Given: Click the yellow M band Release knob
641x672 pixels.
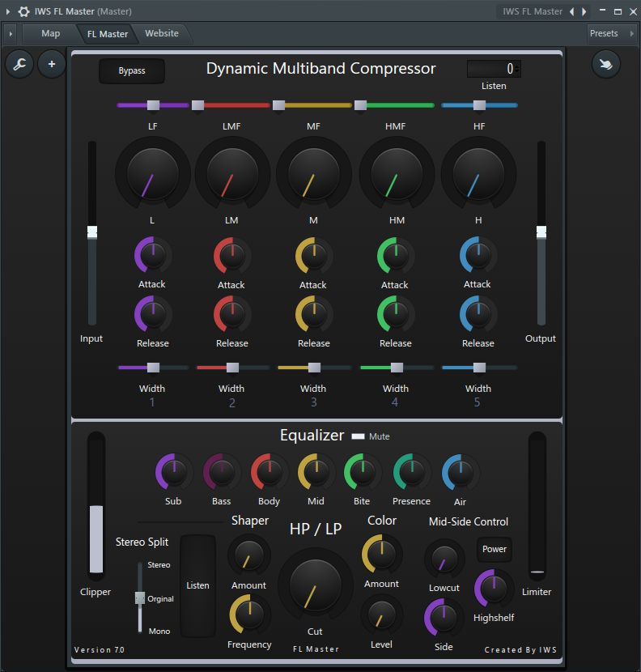Looking at the screenshot, I should coord(314,314).
